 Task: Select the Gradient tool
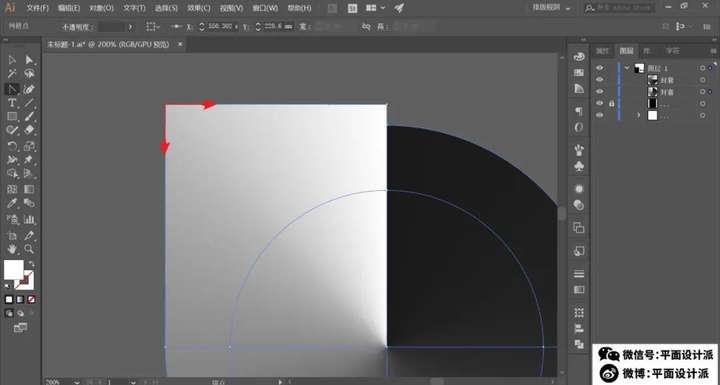(29, 189)
